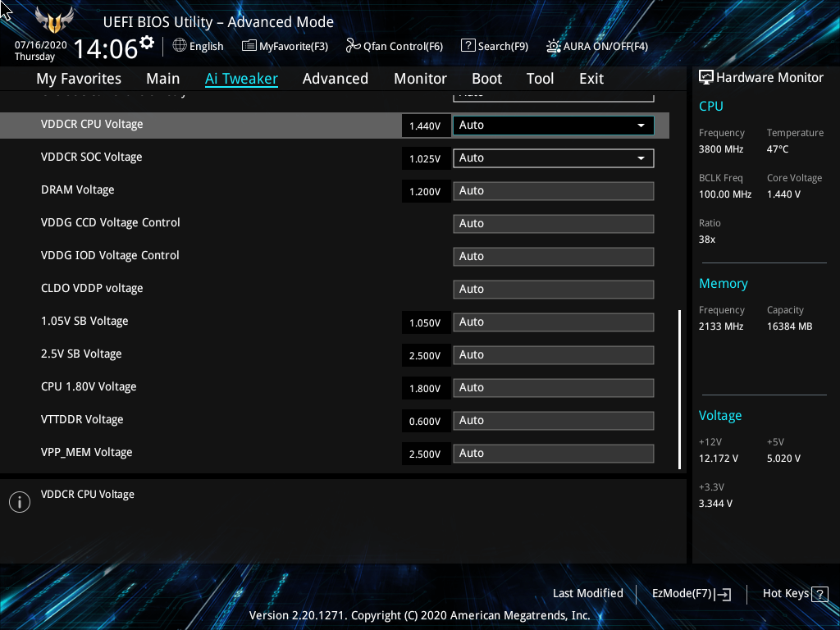Open VDDCR CPU Voltage dropdown arrow
The height and width of the screenshot is (630, 840).
coord(641,126)
